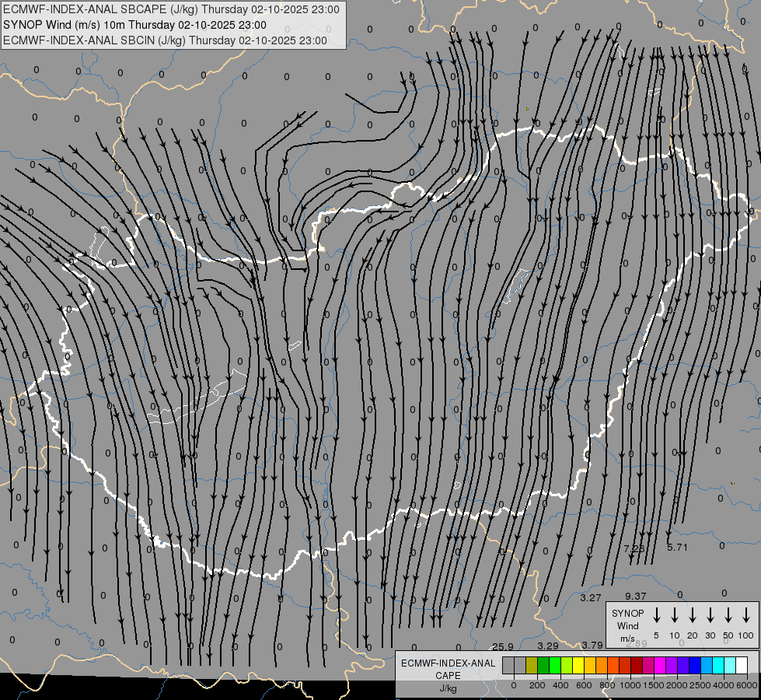This screenshot has height=700, width=761.
Task: Pick the bright green CAPE legend swatch
Action: pyautogui.click(x=555, y=665)
